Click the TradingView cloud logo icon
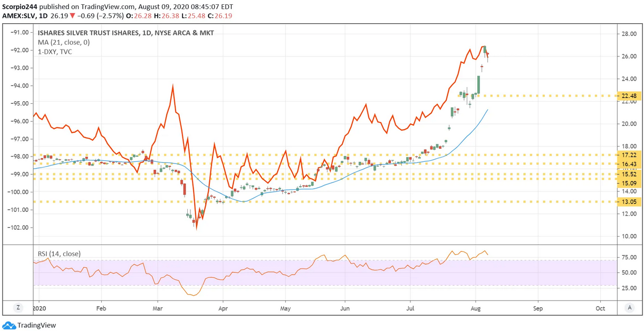This screenshot has width=644, height=331. click(x=9, y=325)
